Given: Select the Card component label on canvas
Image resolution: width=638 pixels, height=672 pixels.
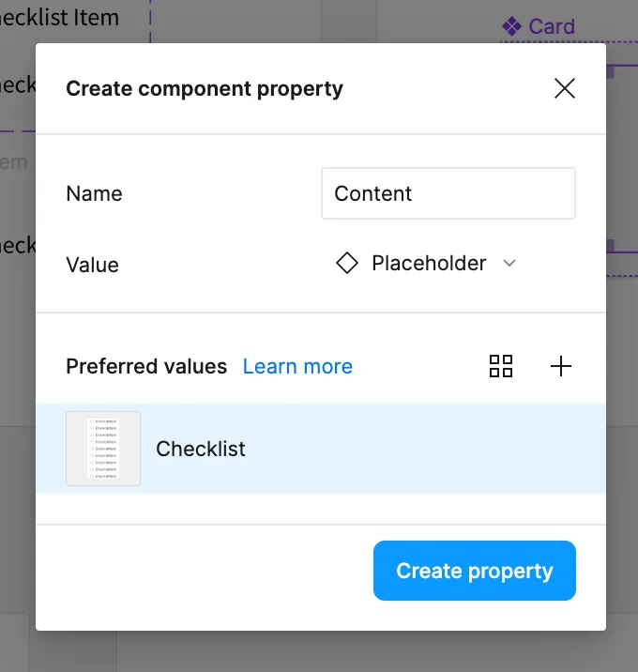Looking at the screenshot, I should (551, 26).
